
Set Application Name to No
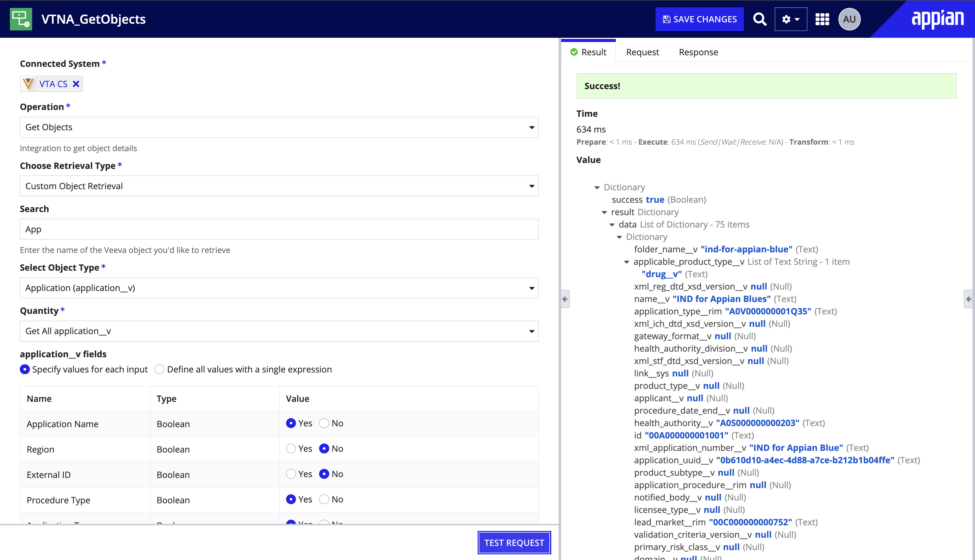tap(324, 423)
